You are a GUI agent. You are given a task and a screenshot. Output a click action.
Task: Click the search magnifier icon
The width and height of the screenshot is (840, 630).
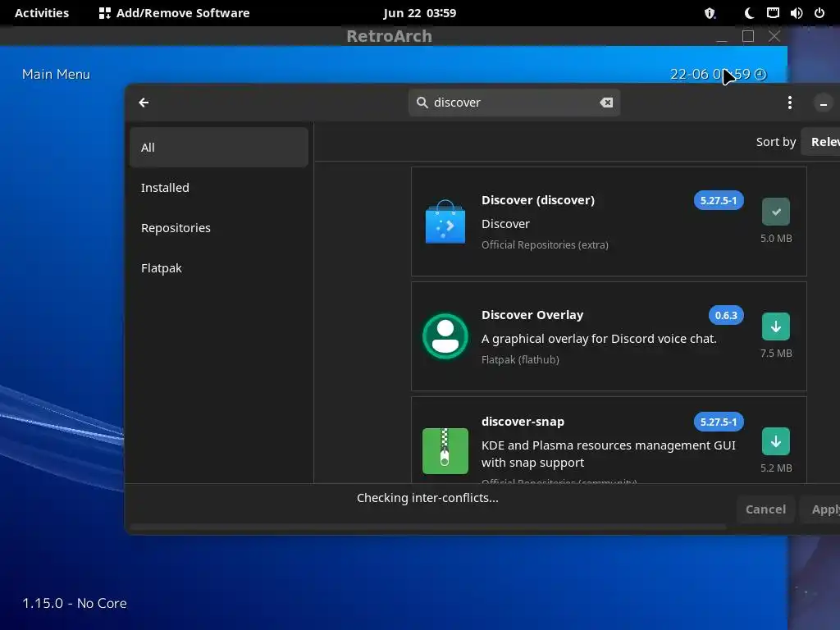[x=422, y=103]
